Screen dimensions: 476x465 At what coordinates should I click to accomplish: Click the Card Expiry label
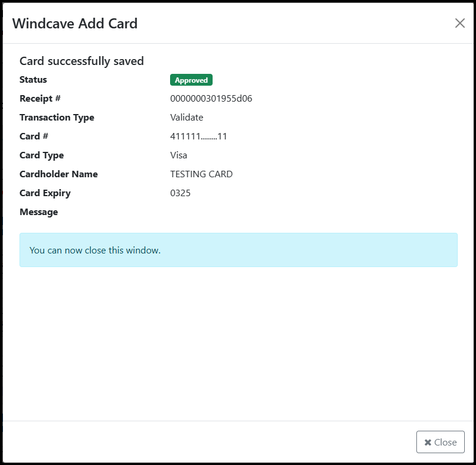click(45, 193)
